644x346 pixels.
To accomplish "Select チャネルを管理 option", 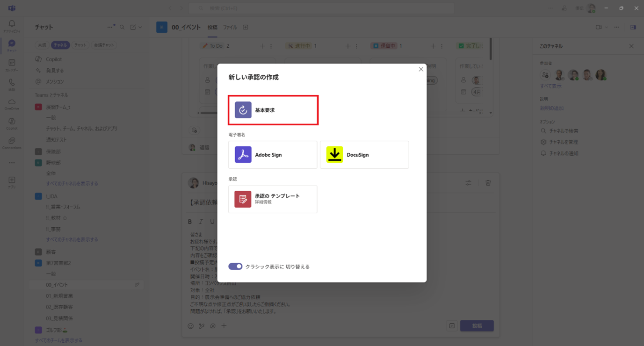I will tap(560, 142).
